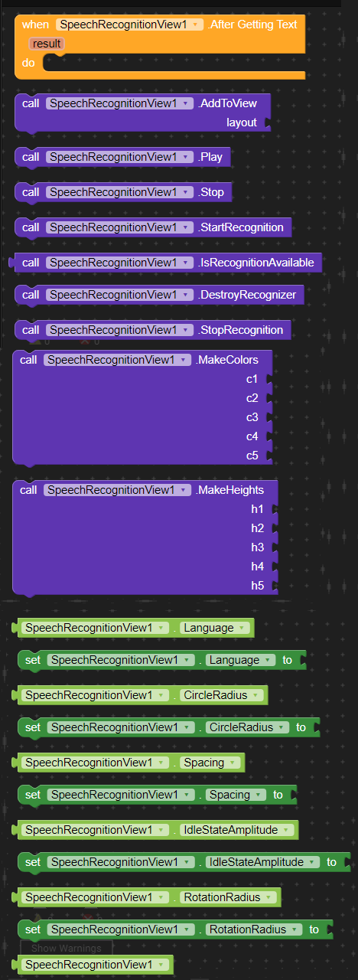Open component dropdown in AddToView call block
Image resolution: width=358 pixels, height=980 pixels.
[x=119, y=103]
